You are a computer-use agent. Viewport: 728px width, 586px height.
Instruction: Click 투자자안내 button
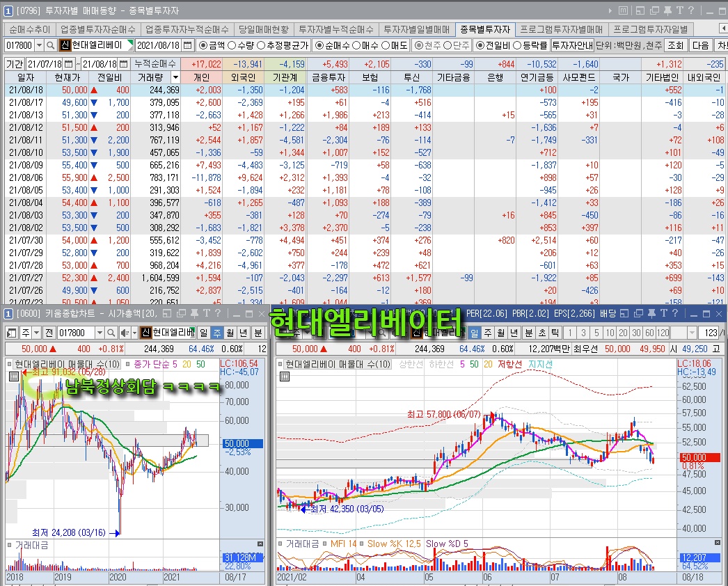pyautogui.click(x=573, y=45)
